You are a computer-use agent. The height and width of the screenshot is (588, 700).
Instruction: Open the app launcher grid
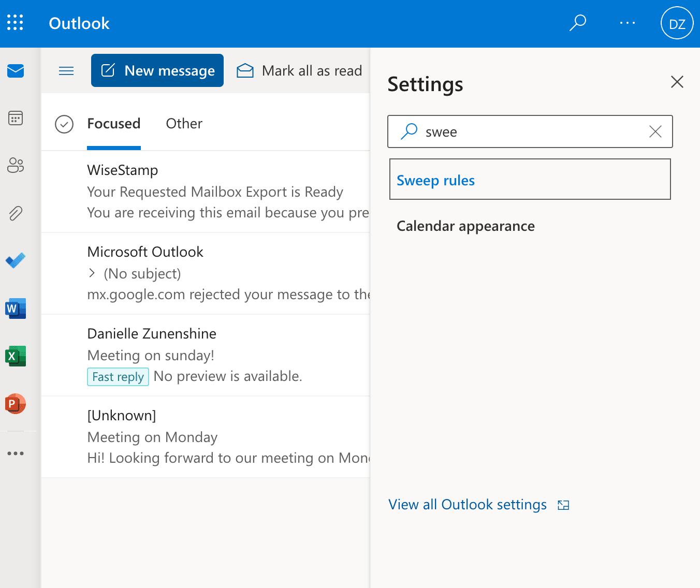pyautogui.click(x=15, y=23)
